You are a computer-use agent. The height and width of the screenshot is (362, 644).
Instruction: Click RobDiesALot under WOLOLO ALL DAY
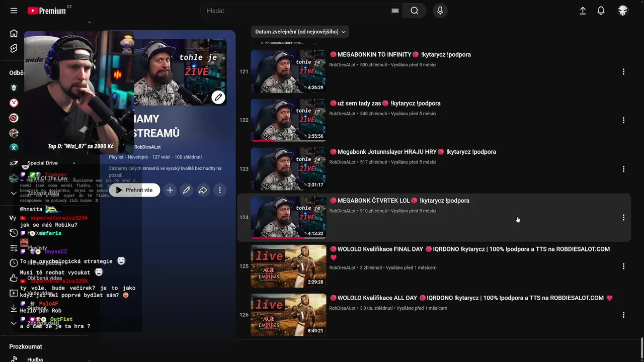tap(342, 308)
